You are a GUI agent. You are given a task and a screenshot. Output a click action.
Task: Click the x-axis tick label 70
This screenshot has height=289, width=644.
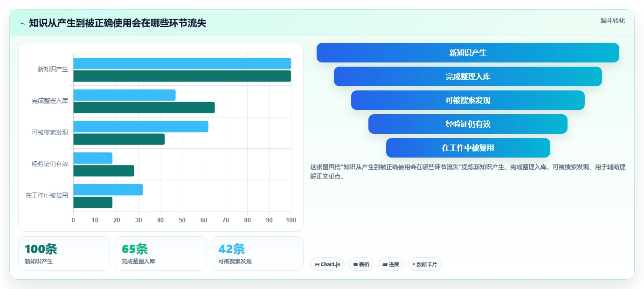pyautogui.click(x=226, y=220)
